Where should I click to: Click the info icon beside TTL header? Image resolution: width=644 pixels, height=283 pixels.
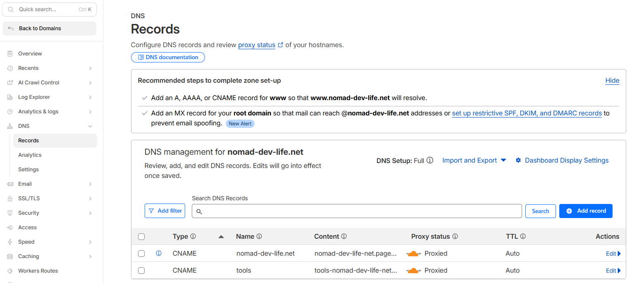point(523,237)
